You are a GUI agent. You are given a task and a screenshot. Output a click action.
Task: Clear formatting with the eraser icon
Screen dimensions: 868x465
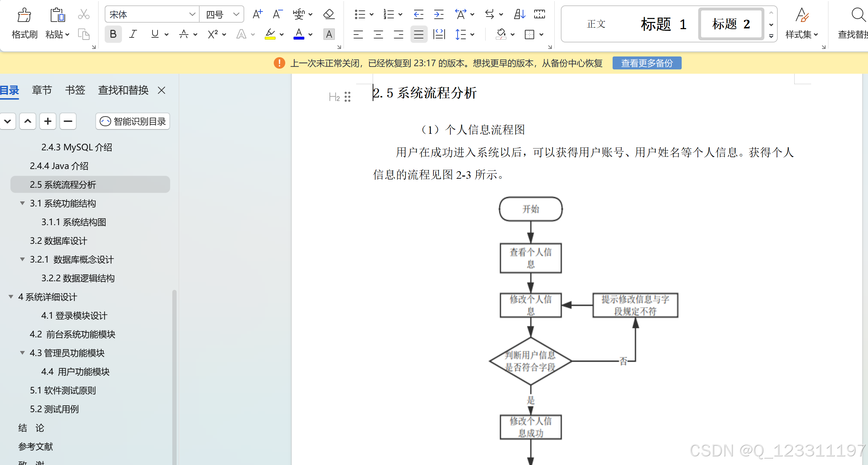329,14
